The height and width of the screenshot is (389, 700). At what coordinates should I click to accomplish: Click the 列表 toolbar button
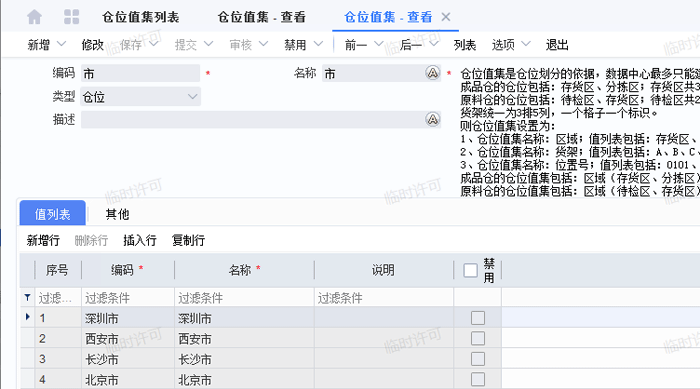click(465, 45)
